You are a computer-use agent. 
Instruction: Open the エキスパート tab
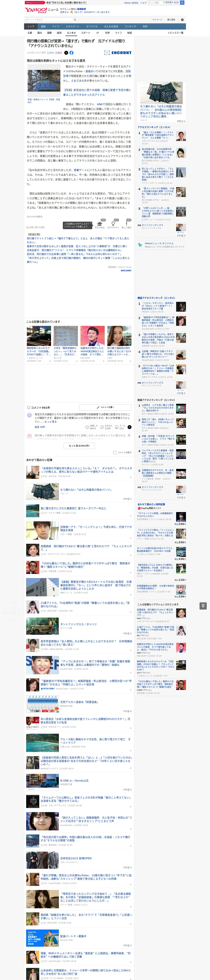(72, 27)
